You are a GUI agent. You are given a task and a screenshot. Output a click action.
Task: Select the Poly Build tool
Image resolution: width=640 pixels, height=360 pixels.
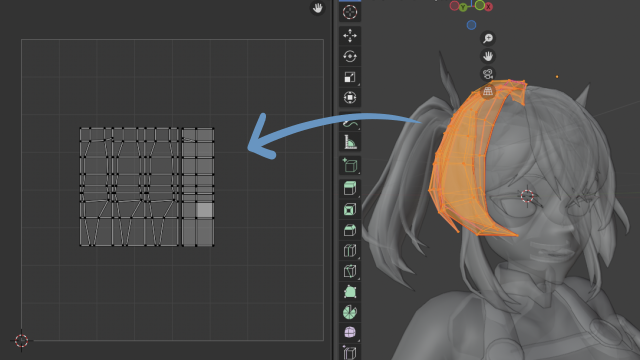tap(350, 292)
